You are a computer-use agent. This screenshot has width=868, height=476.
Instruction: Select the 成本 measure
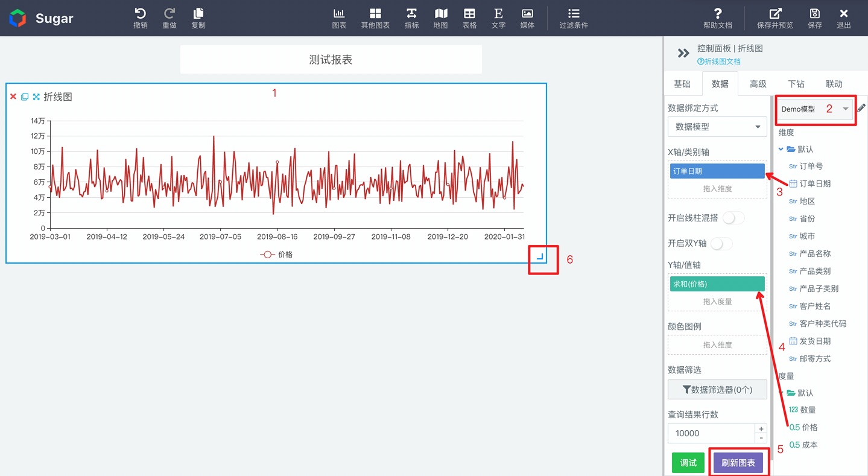click(x=803, y=445)
